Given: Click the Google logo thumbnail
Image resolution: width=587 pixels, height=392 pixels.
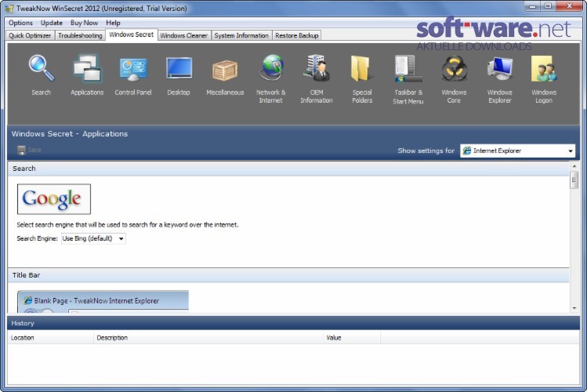Looking at the screenshot, I should (x=54, y=199).
